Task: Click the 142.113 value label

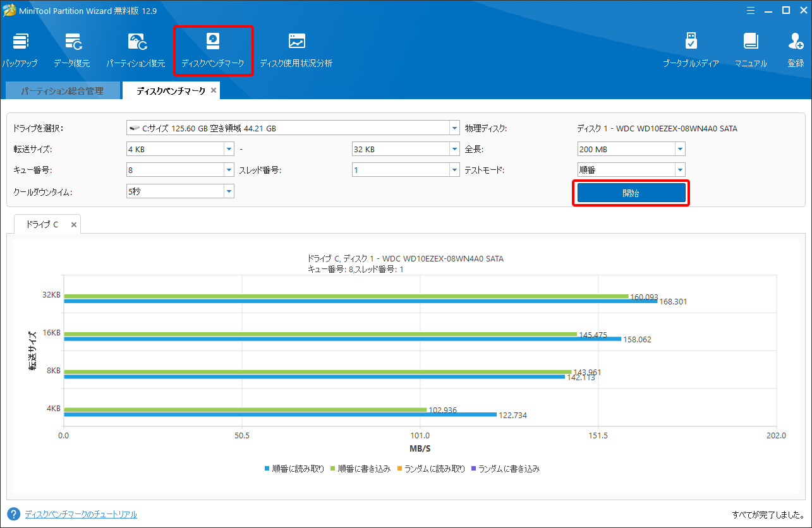Action: (581, 378)
